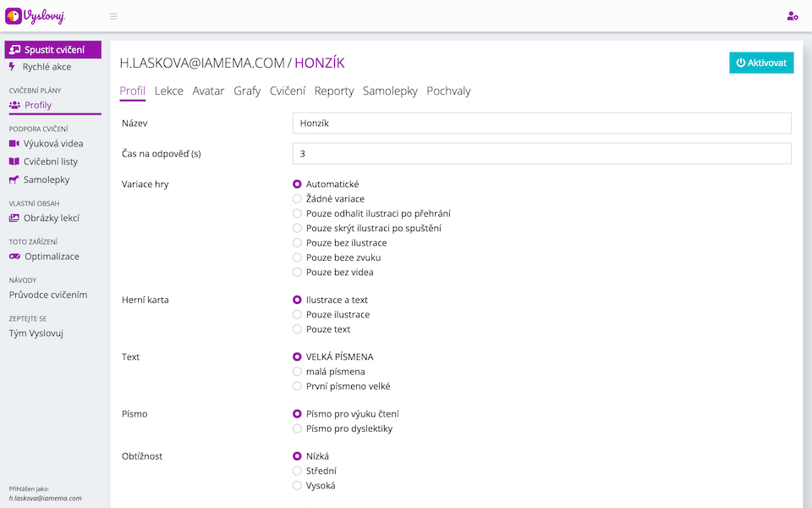Open Profily via the people icon
The width and height of the screenshot is (812, 508).
pyautogui.click(x=14, y=105)
